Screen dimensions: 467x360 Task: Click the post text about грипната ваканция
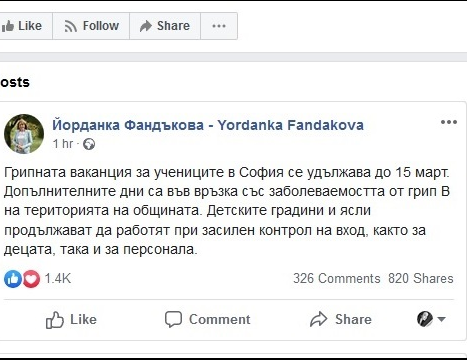[227, 211]
